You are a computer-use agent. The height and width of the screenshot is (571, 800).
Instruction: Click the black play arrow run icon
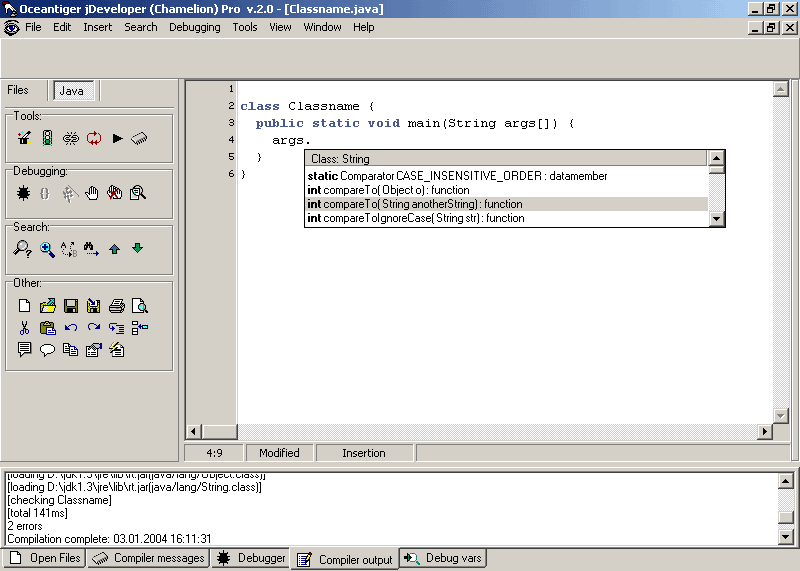click(x=117, y=138)
